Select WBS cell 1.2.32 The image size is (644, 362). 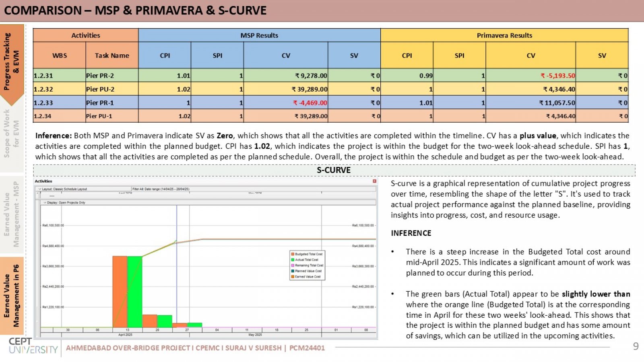(59, 89)
